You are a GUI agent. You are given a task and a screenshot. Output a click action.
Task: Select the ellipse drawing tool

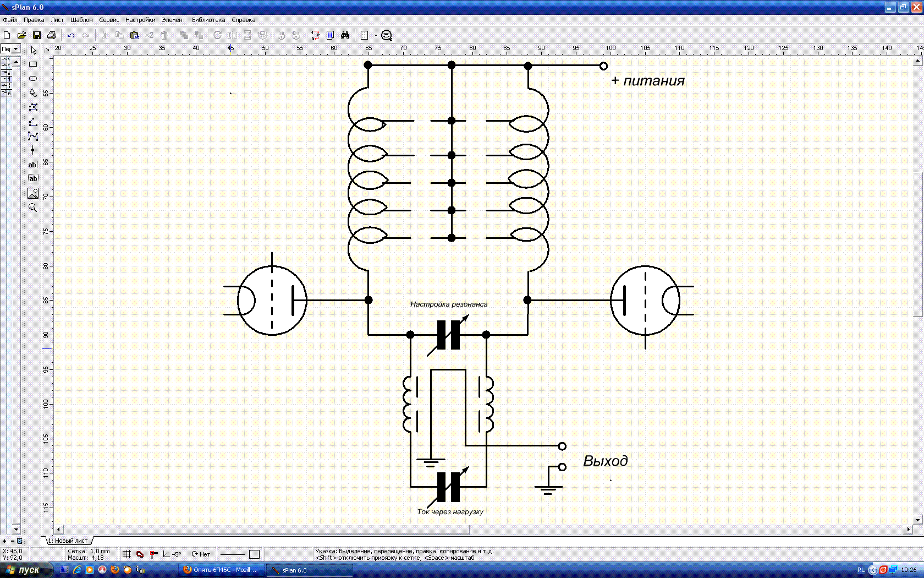[x=33, y=79]
